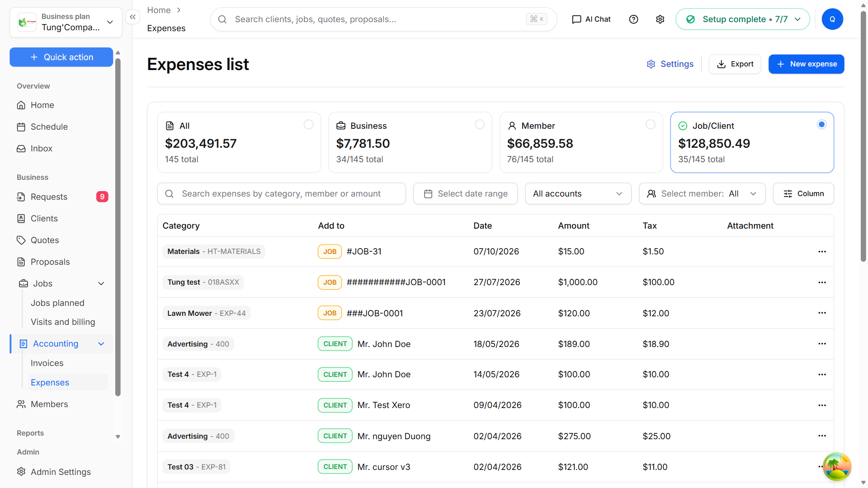
Task: Click the JOB tag on ###JOB-0001 row
Action: point(330,313)
